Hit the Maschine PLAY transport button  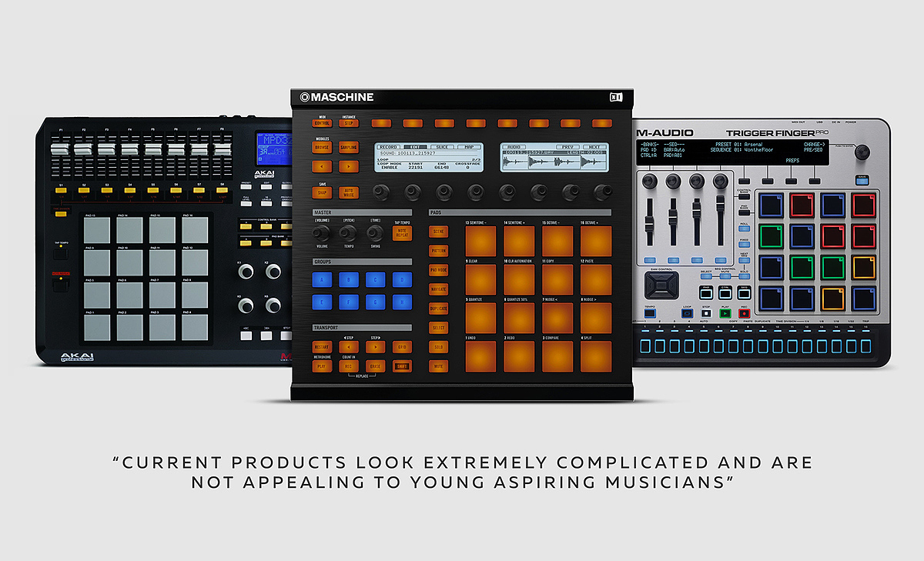click(x=321, y=366)
